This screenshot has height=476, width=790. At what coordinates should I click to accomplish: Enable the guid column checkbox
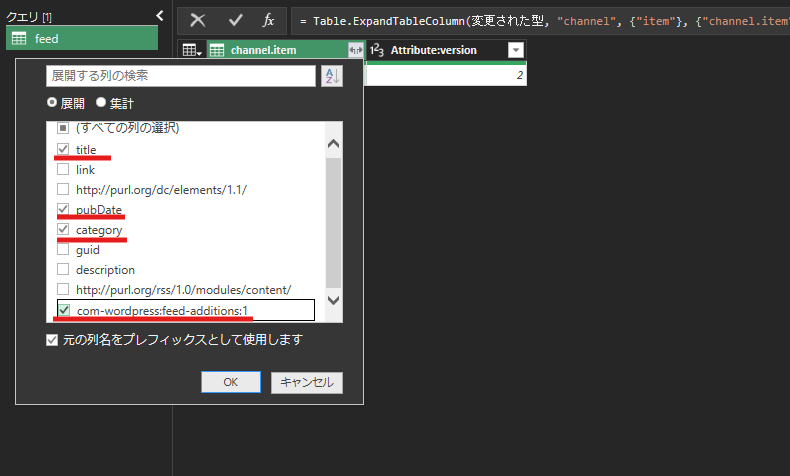click(x=63, y=250)
